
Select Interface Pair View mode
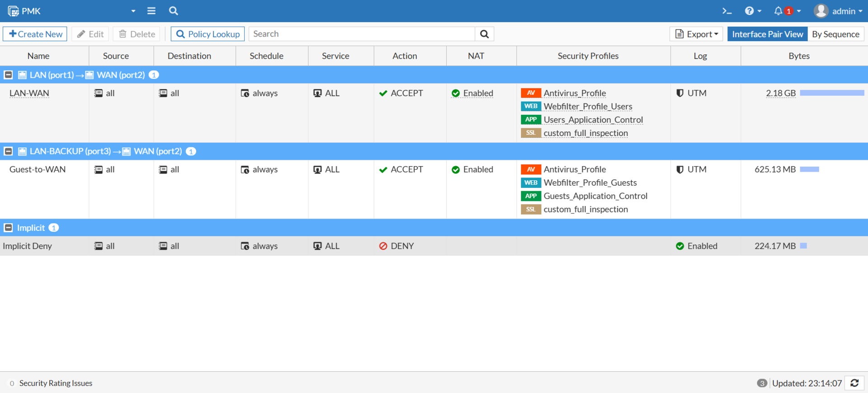click(767, 34)
